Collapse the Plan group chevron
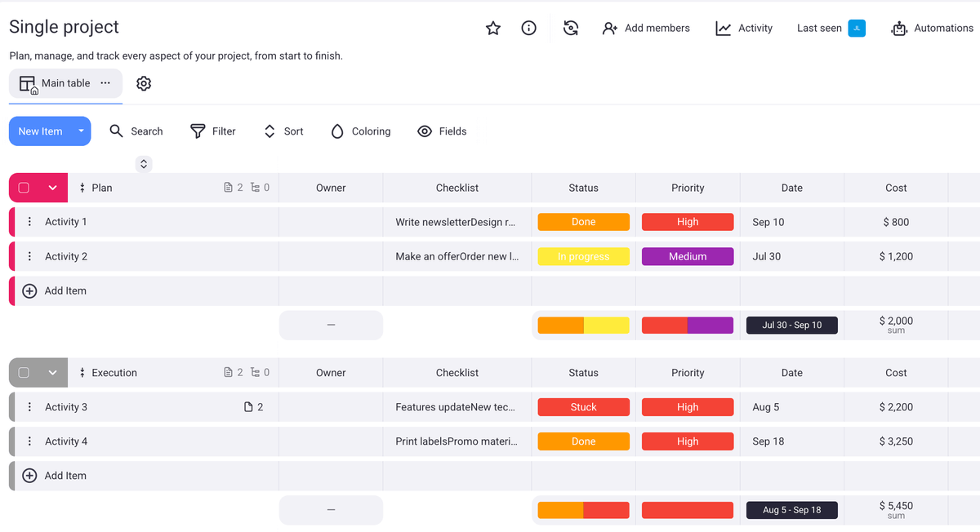 52,188
